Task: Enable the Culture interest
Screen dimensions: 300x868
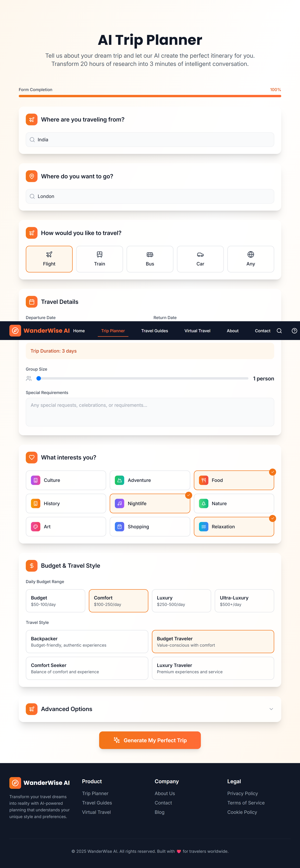Action: (66, 480)
